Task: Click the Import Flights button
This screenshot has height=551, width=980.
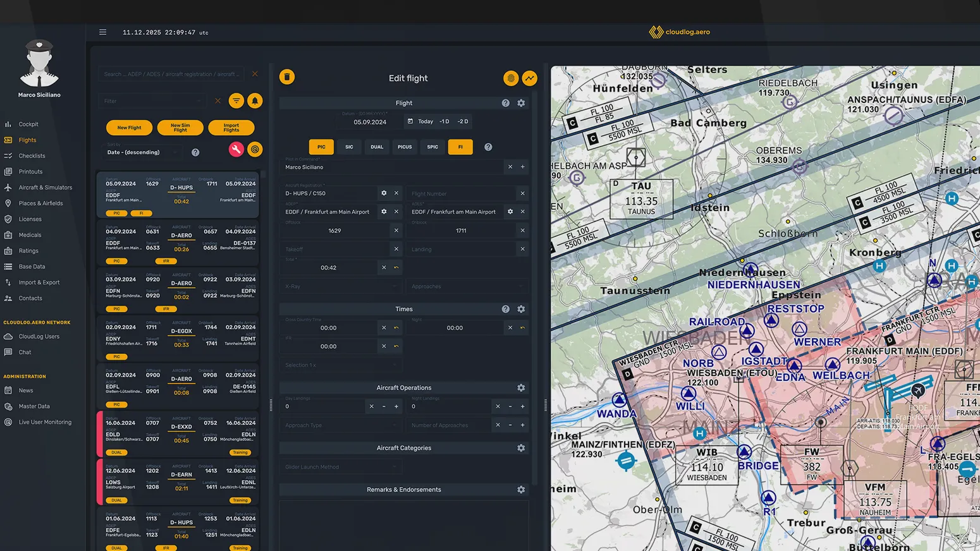Action: (231, 128)
